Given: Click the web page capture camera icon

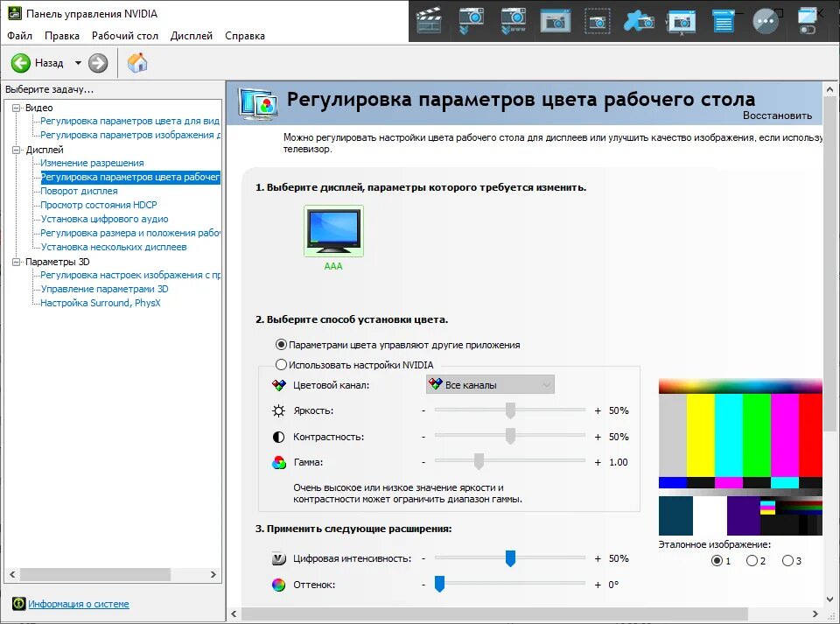Looking at the screenshot, I should pos(513,20).
